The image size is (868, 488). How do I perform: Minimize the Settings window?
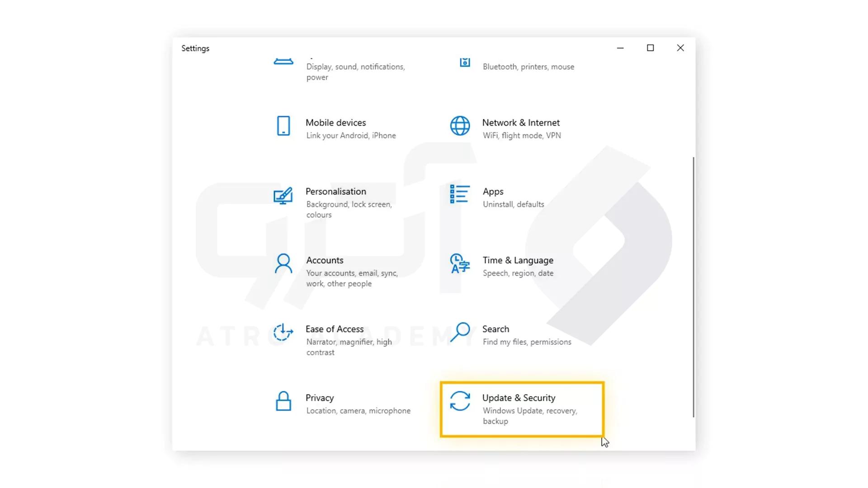(x=620, y=48)
